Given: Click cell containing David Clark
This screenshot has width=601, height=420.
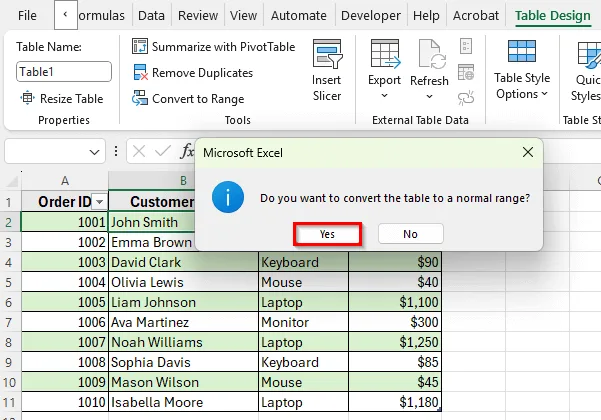Looking at the screenshot, I should point(183,262).
